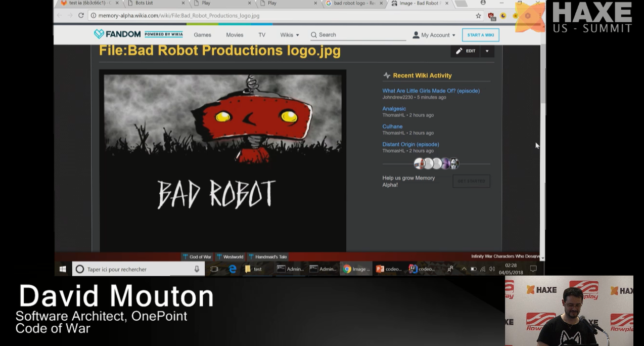Open Task View on the taskbar

point(214,269)
